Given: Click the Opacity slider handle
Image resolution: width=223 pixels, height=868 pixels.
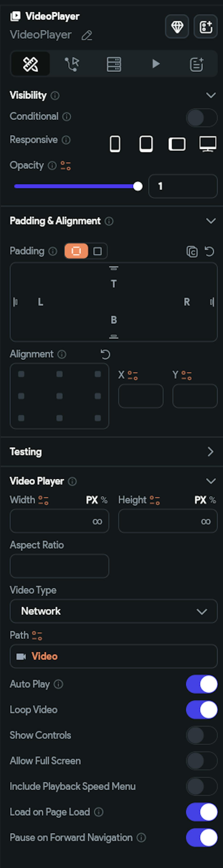Looking at the screenshot, I should click(x=138, y=186).
